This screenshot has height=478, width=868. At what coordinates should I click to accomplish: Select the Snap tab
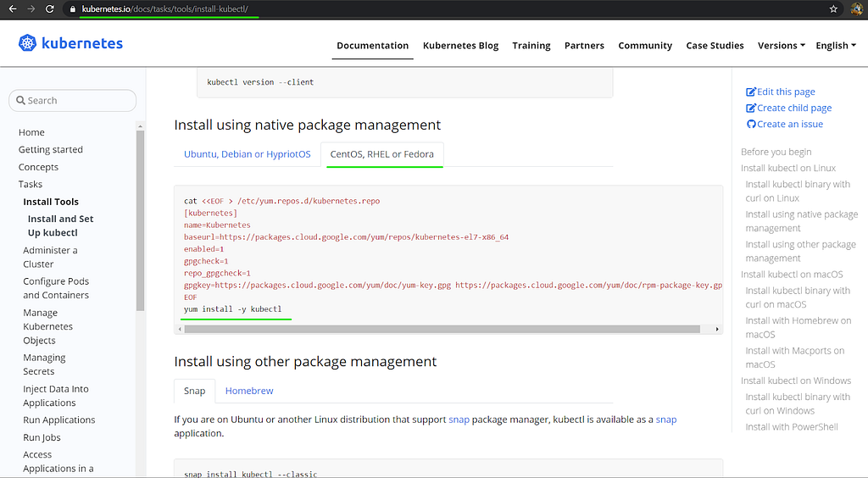[194, 391]
